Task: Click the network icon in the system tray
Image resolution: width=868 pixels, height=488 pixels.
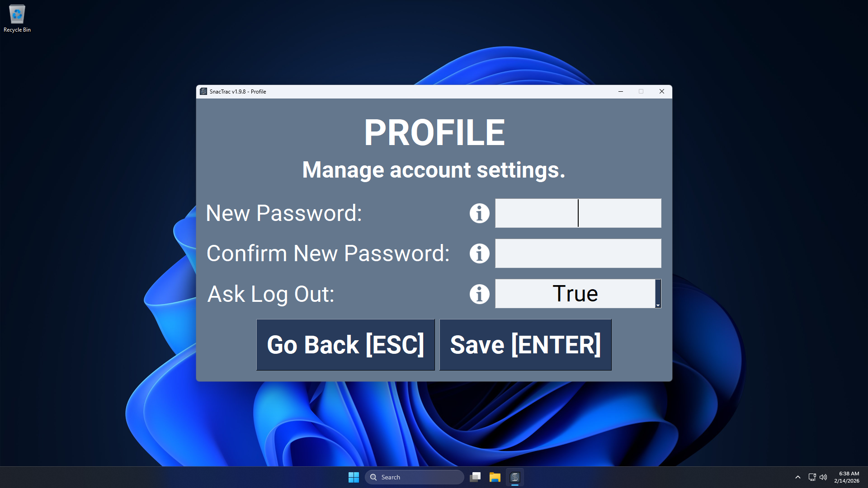Action: [812, 477]
